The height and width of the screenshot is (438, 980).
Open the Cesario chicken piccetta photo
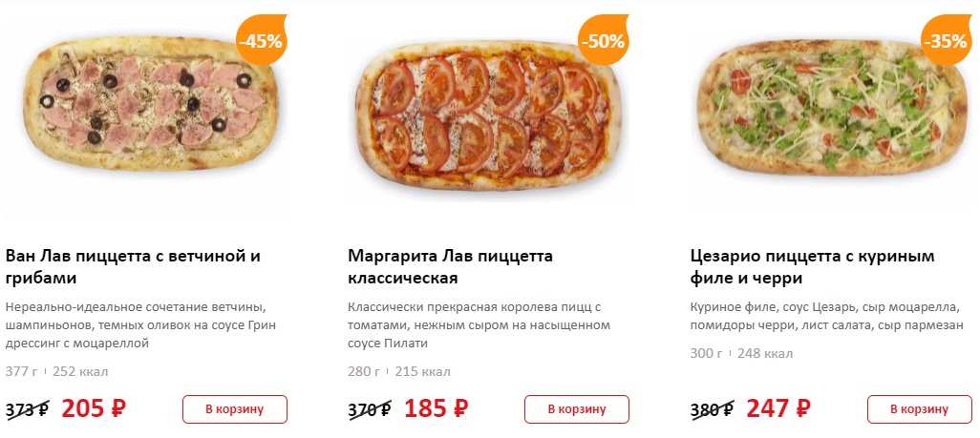pyautogui.click(x=829, y=105)
